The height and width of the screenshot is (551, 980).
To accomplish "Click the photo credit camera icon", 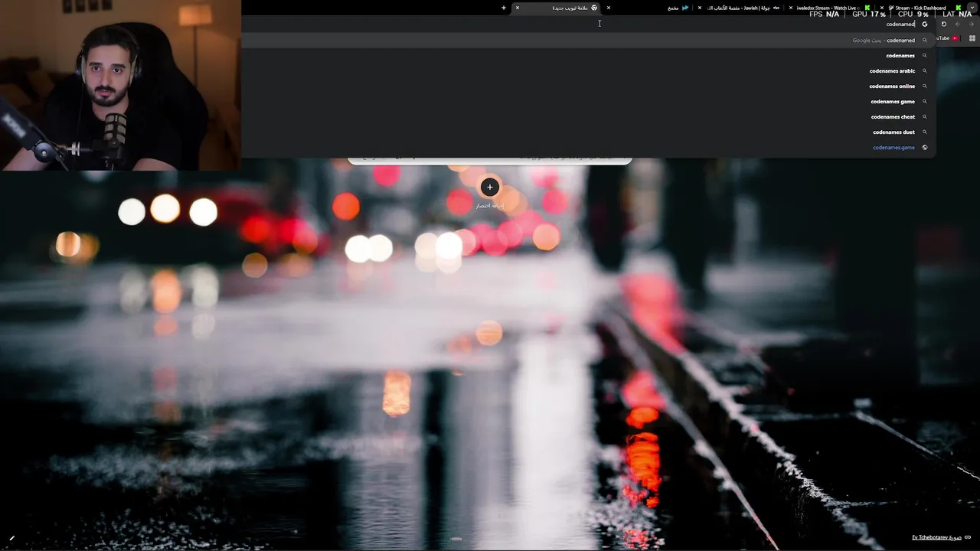I will [x=968, y=537].
